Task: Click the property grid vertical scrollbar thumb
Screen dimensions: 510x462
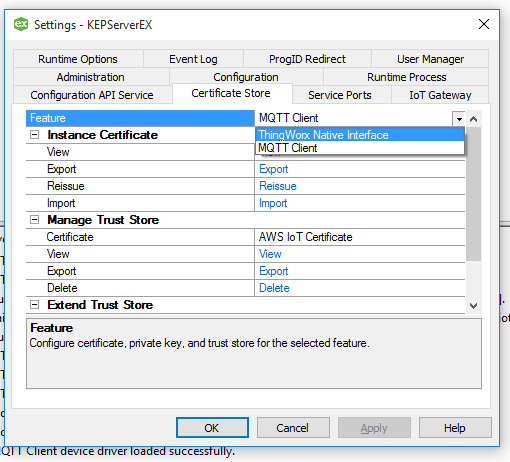Action: (473, 194)
